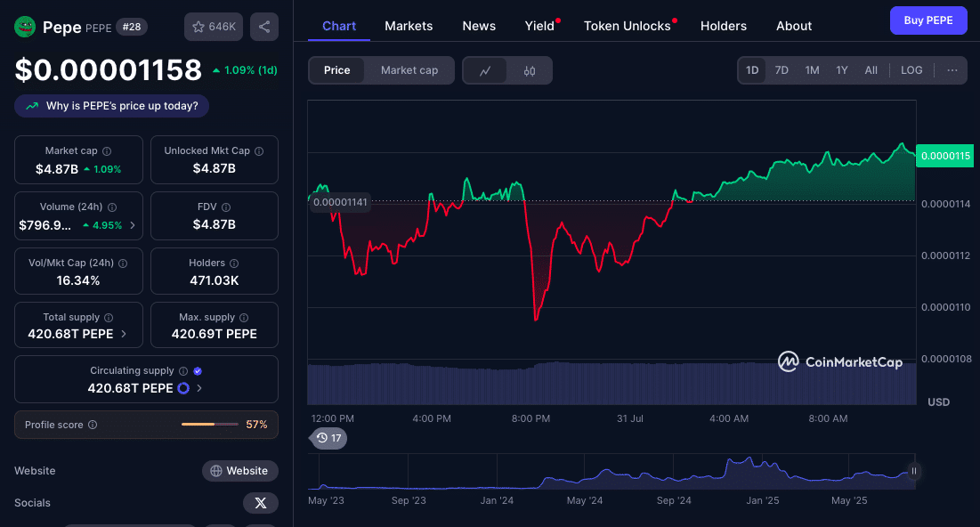The height and width of the screenshot is (527, 980).
Task: Switch to the Token Unlocks tab
Action: (x=628, y=26)
